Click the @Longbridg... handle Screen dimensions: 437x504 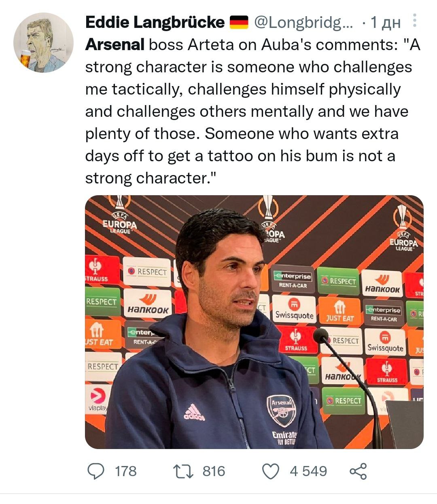click(x=303, y=23)
